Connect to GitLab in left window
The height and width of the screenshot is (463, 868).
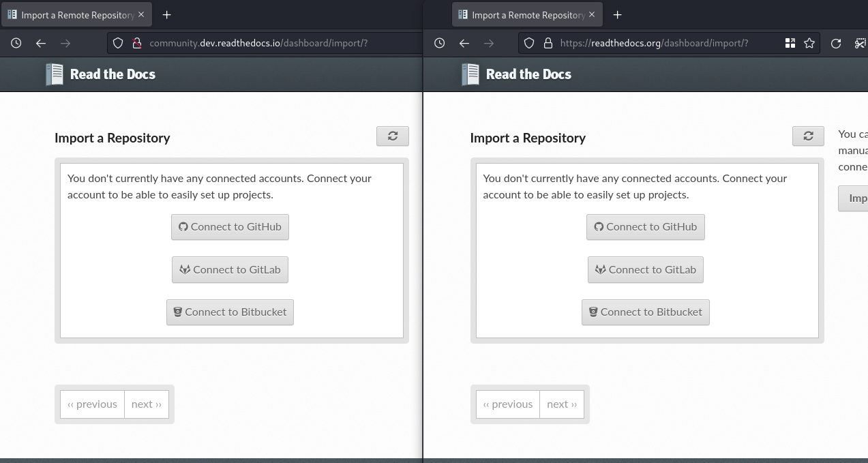[x=230, y=269]
